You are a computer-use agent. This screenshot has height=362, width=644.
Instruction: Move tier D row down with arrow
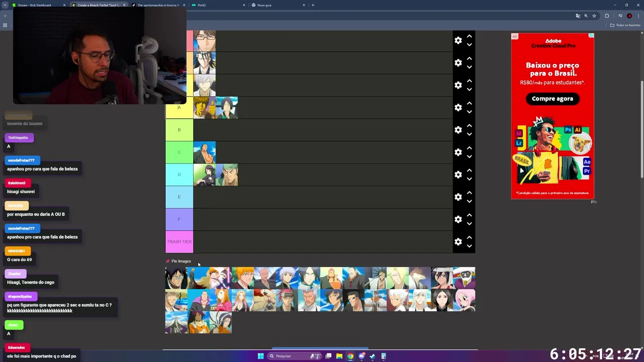click(x=469, y=179)
